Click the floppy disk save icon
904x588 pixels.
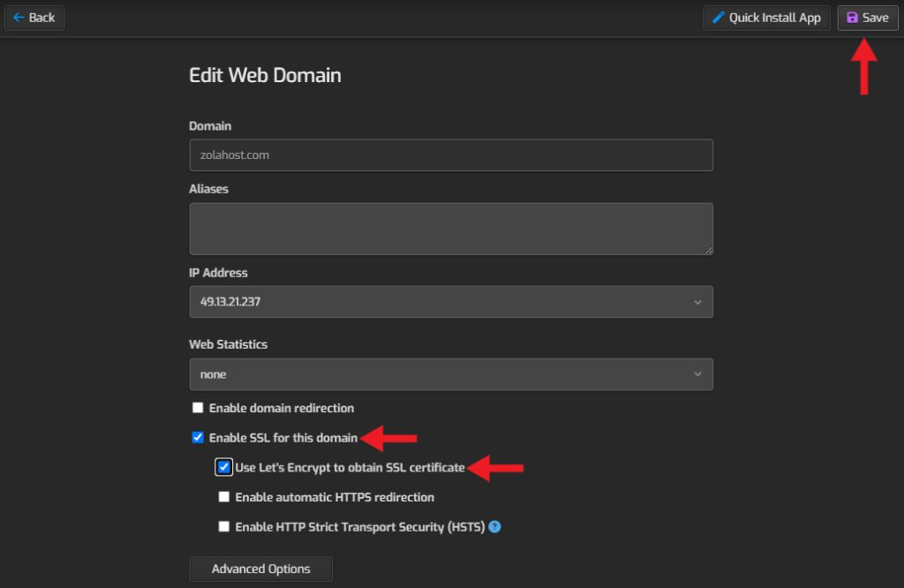[x=852, y=18]
